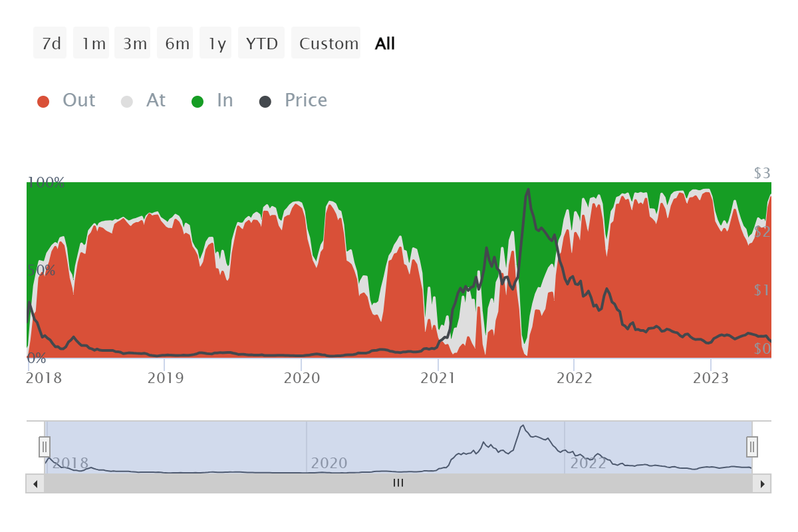This screenshot has width=798, height=532.
Task: Select the All time range tab
Action: [384, 43]
